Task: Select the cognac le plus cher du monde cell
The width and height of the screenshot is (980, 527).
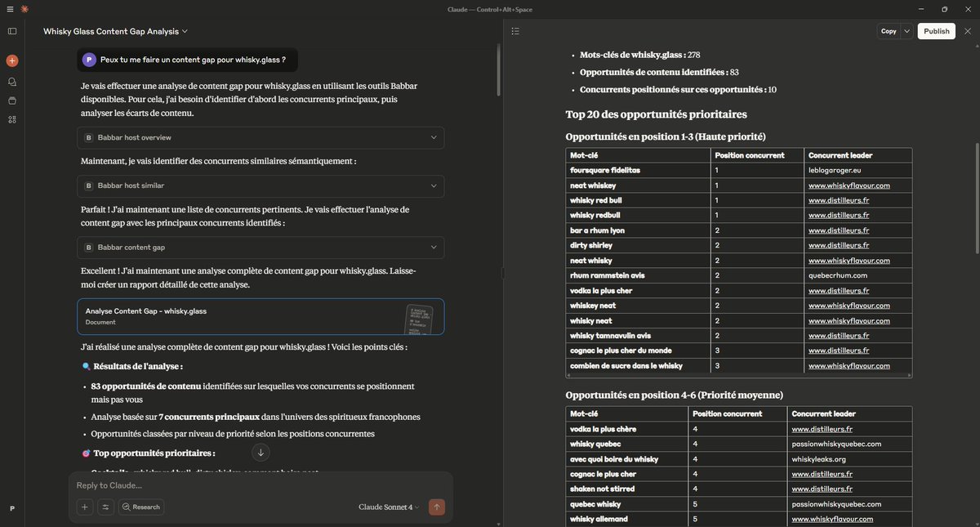Action: click(x=638, y=351)
